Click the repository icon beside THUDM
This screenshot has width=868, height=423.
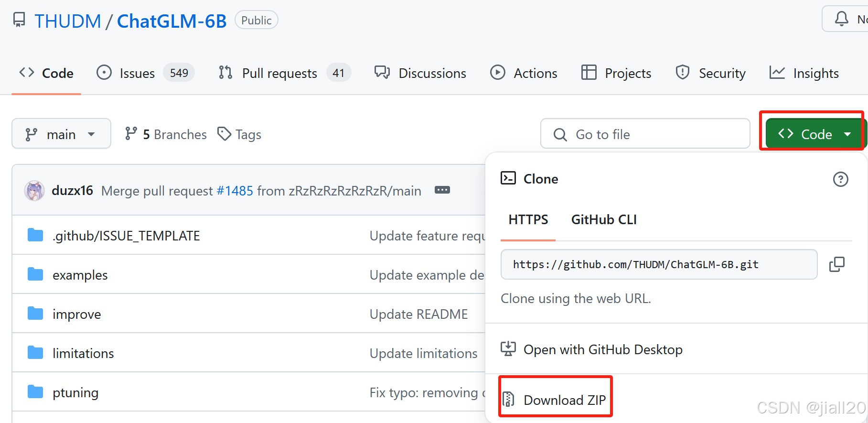[19, 20]
